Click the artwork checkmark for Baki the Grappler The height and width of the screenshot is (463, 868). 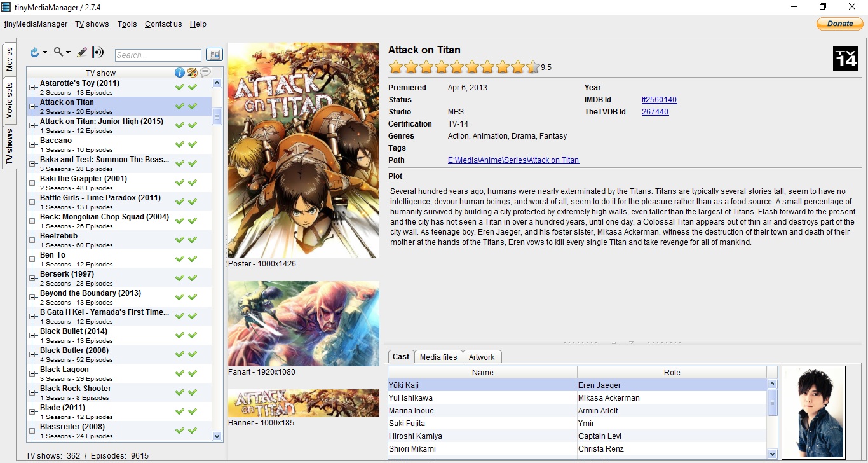tap(193, 183)
